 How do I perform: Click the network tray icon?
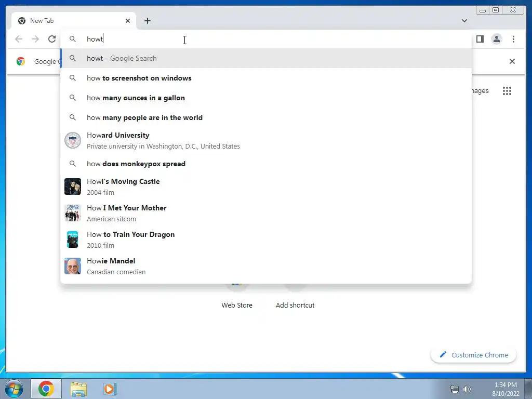tap(454, 389)
